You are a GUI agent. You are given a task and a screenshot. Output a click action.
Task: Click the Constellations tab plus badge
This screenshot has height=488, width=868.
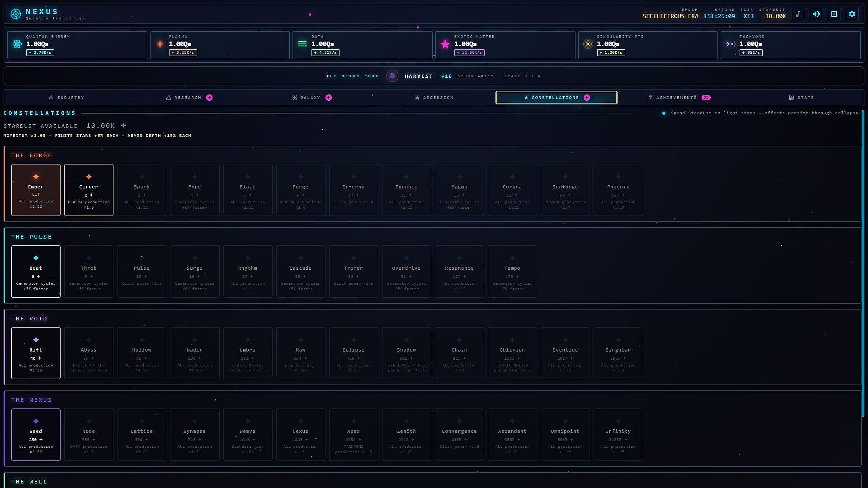click(587, 98)
